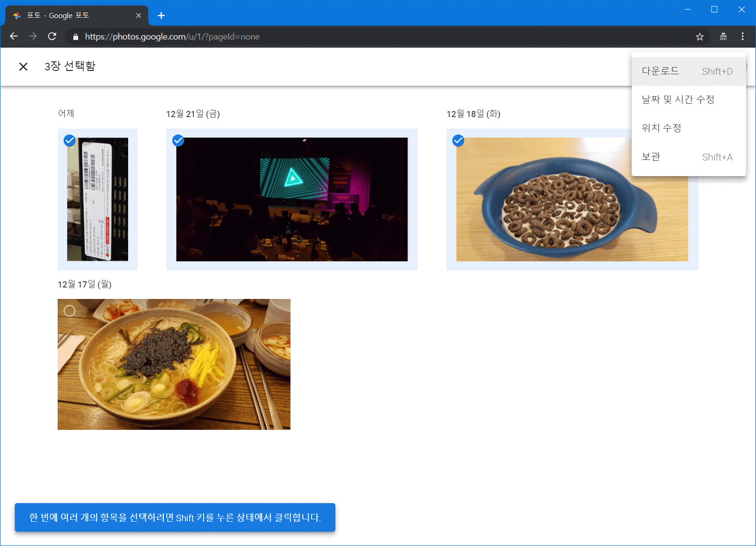
Task: Close the Google 포토 tab
Action: pyautogui.click(x=139, y=16)
